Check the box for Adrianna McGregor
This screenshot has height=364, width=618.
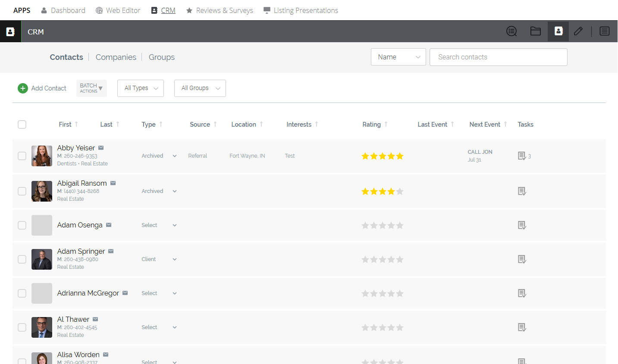22,293
